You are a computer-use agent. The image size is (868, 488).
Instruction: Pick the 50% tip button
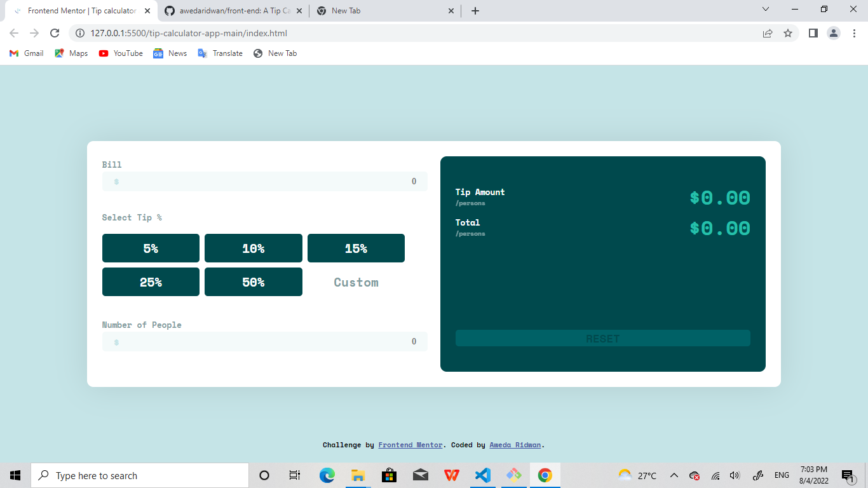[254, 281]
